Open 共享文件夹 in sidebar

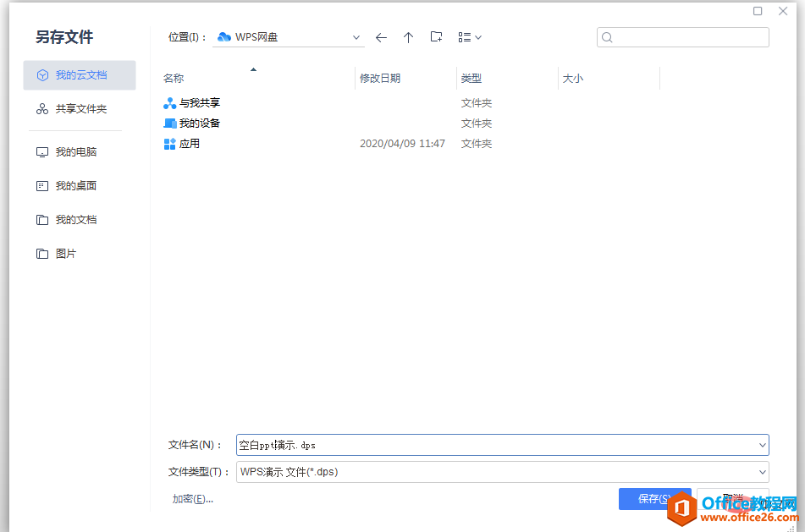point(80,109)
